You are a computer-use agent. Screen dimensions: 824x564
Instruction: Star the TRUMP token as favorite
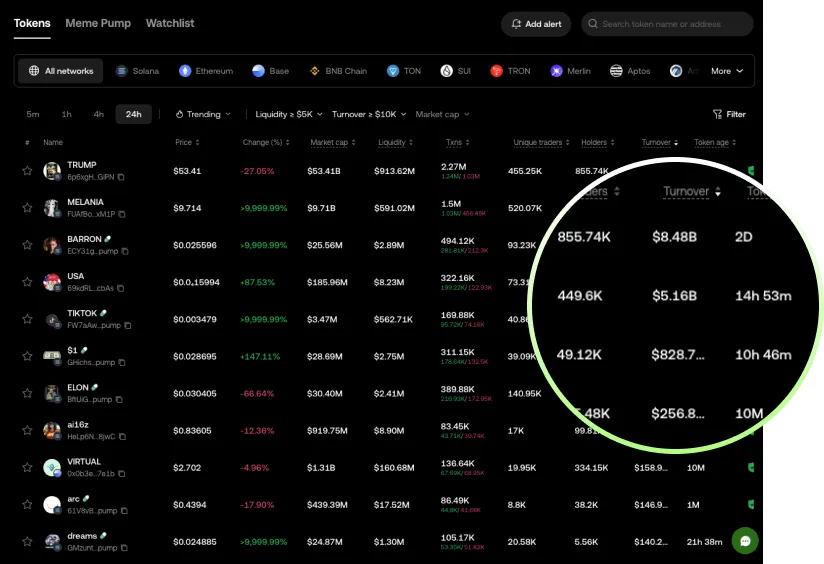point(27,171)
